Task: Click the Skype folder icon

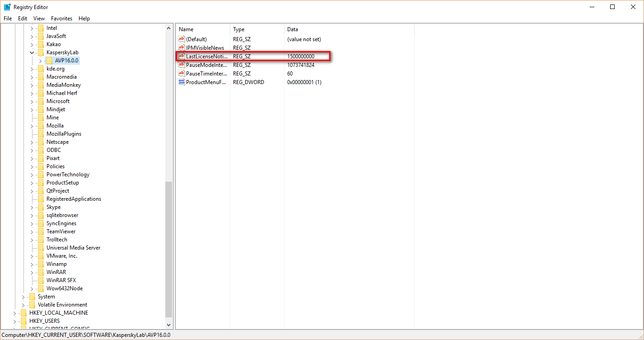Action: click(x=41, y=207)
